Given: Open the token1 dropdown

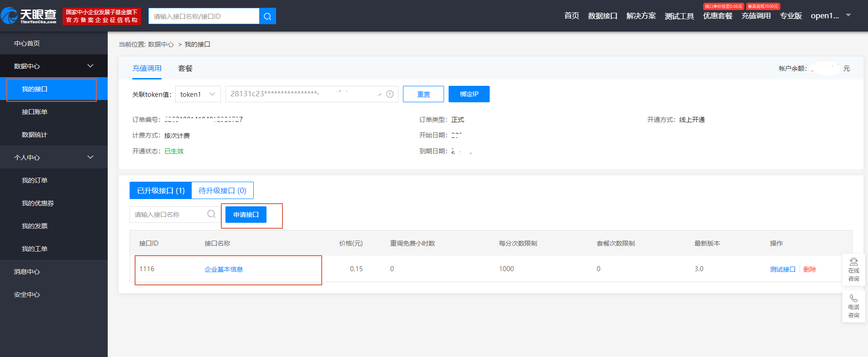Looking at the screenshot, I should pos(198,94).
